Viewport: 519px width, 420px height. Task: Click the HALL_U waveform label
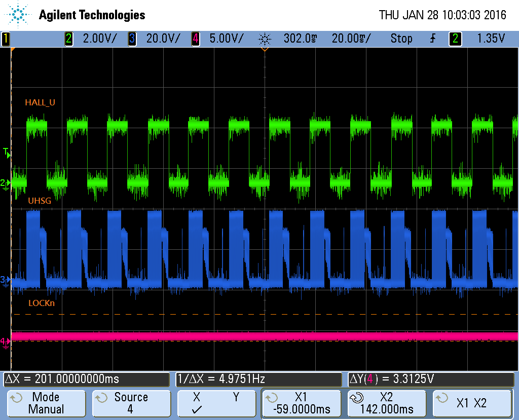click(x=40, y=103)
